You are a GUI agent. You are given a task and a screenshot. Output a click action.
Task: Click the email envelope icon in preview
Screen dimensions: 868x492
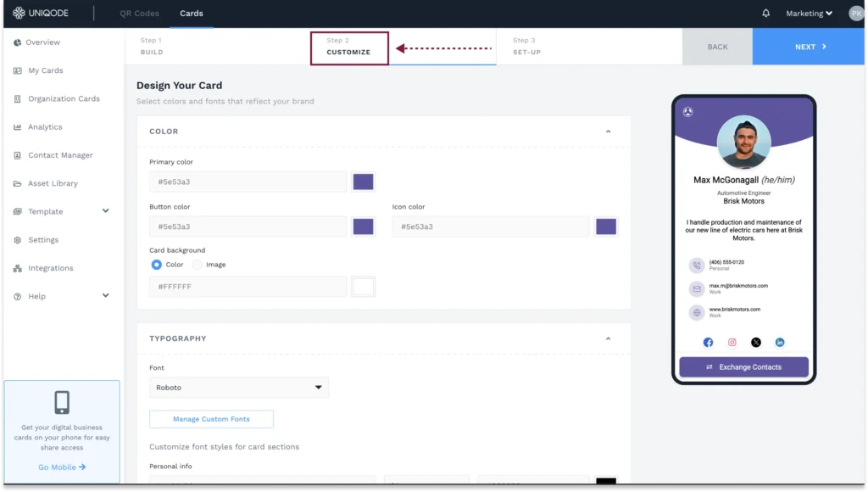(697, 288)
